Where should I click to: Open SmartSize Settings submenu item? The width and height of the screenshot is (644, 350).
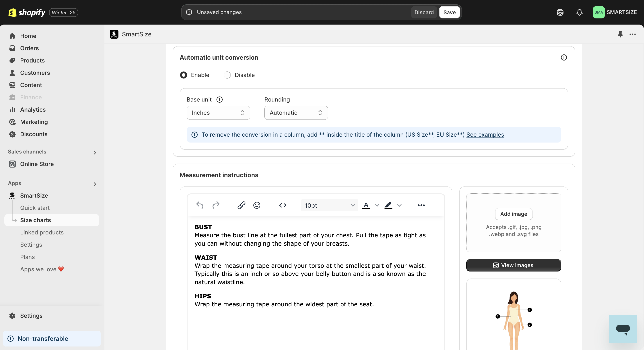tap(31, 245)
